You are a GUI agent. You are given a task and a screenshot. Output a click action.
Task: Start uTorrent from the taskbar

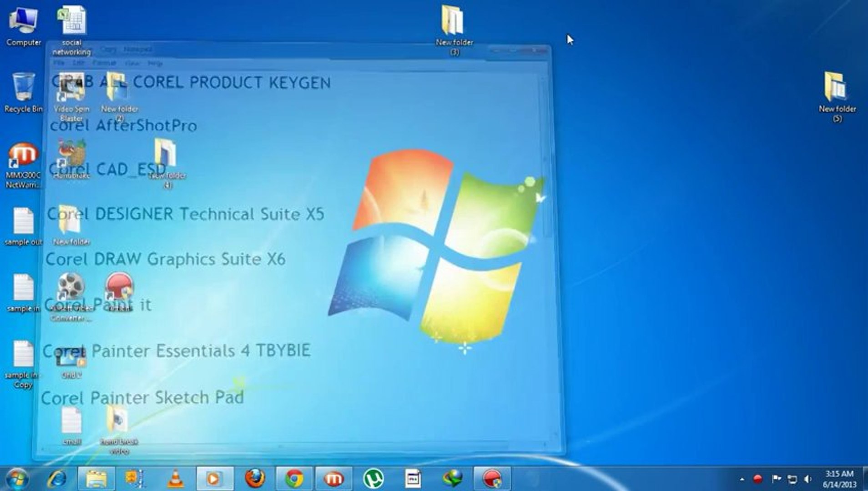(374, 477)
